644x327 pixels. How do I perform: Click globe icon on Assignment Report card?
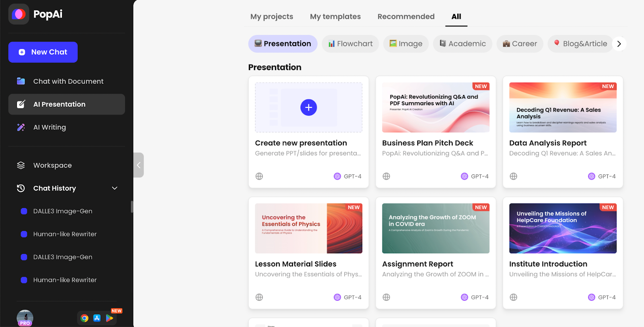click(386, 297)
